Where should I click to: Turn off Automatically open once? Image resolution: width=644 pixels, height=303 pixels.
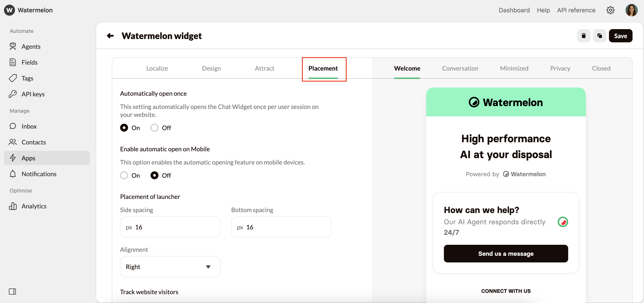coord(154,128)
